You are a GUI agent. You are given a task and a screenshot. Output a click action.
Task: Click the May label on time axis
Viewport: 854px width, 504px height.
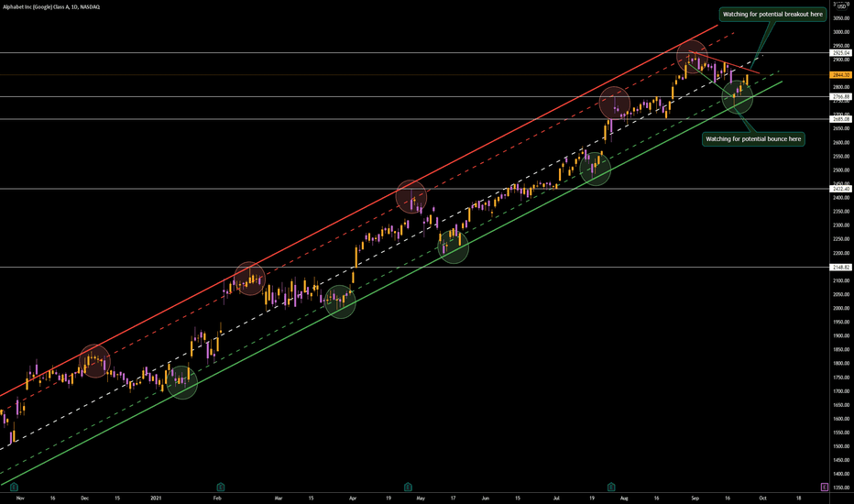point(421,498)
